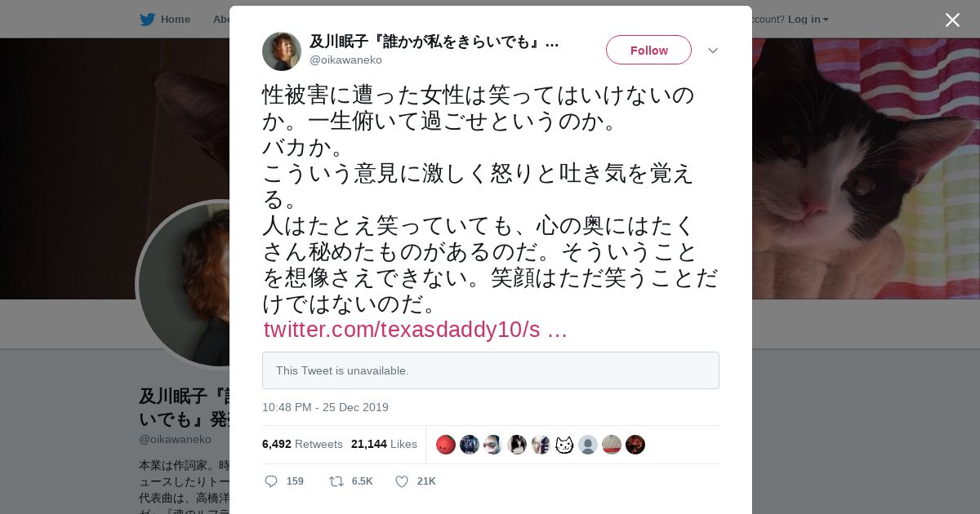
Task: Click the cat drawing liker avatar
Action: (x=564, y=445)
